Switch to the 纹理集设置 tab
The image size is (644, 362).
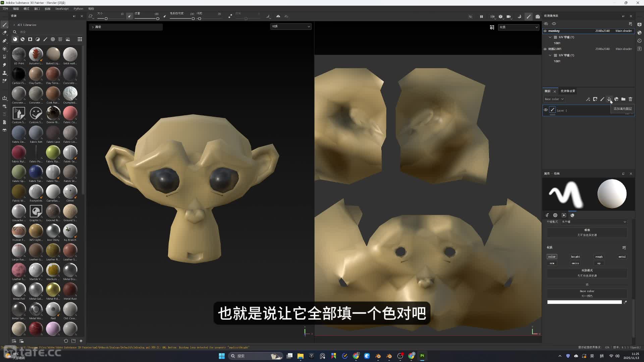[568, 91]
